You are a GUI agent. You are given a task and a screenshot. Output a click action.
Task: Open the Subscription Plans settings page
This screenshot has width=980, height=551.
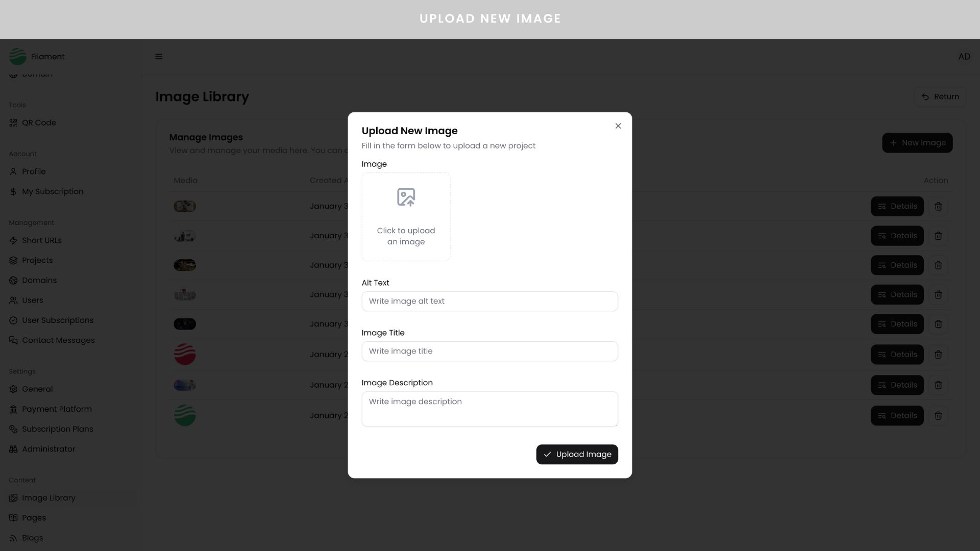[x=57, y=429]
